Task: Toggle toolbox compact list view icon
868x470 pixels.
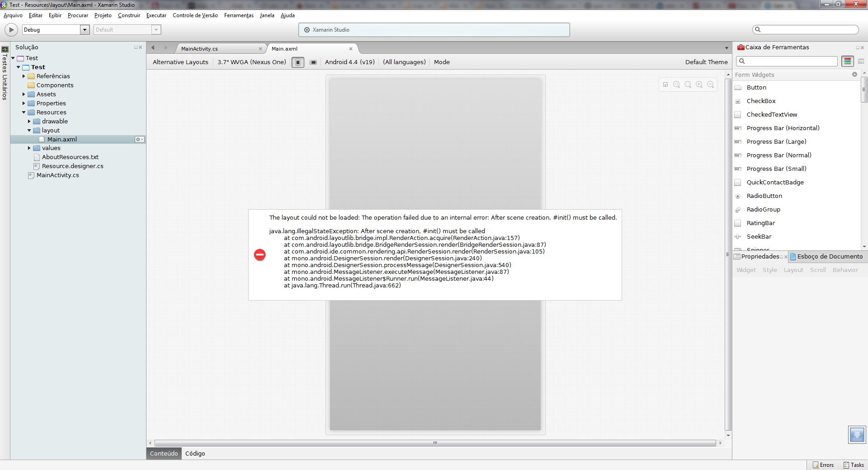Action: [861, 61]
